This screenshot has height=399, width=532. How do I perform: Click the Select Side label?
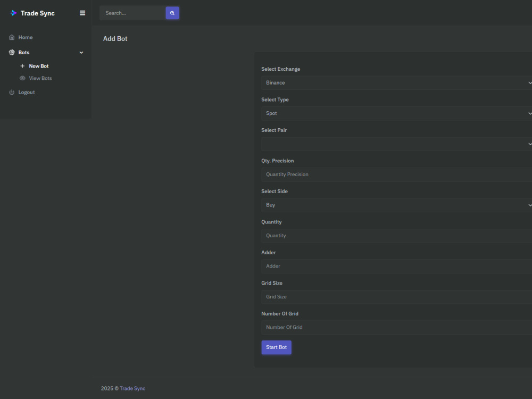[275, 191]
